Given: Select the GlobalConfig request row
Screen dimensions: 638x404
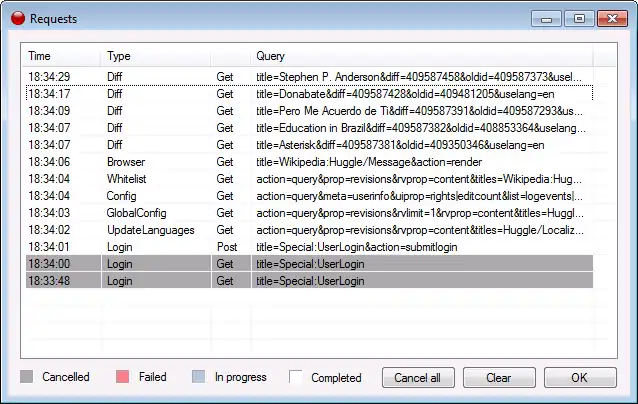Looking at the screenshot, I should tap(300, 212).
